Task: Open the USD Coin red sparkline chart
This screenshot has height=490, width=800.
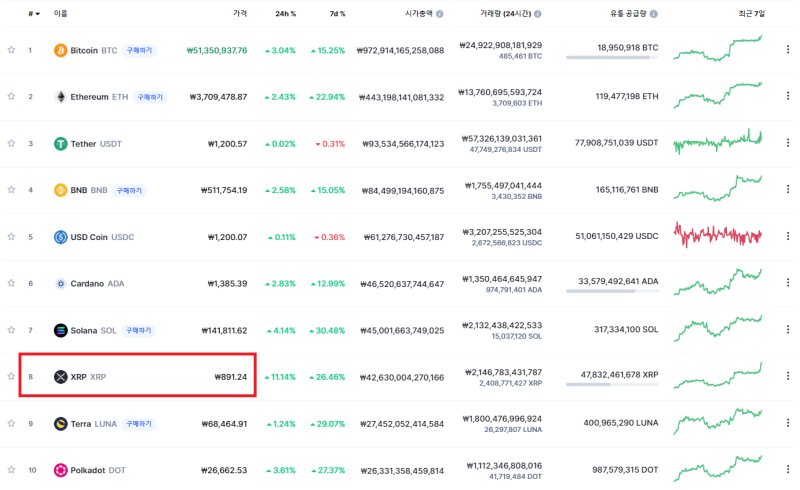Action: pyautogui.click(x=718, y=235)
